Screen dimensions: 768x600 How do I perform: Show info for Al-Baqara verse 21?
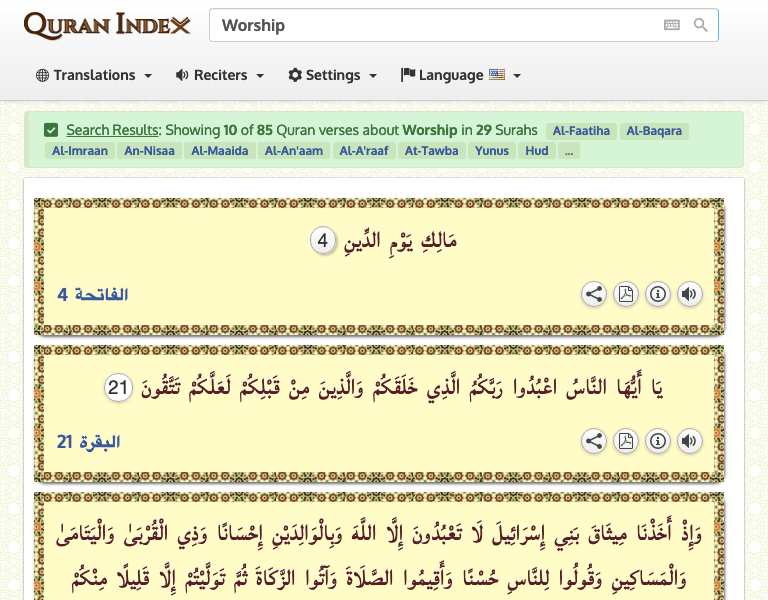tap(657, 441)
